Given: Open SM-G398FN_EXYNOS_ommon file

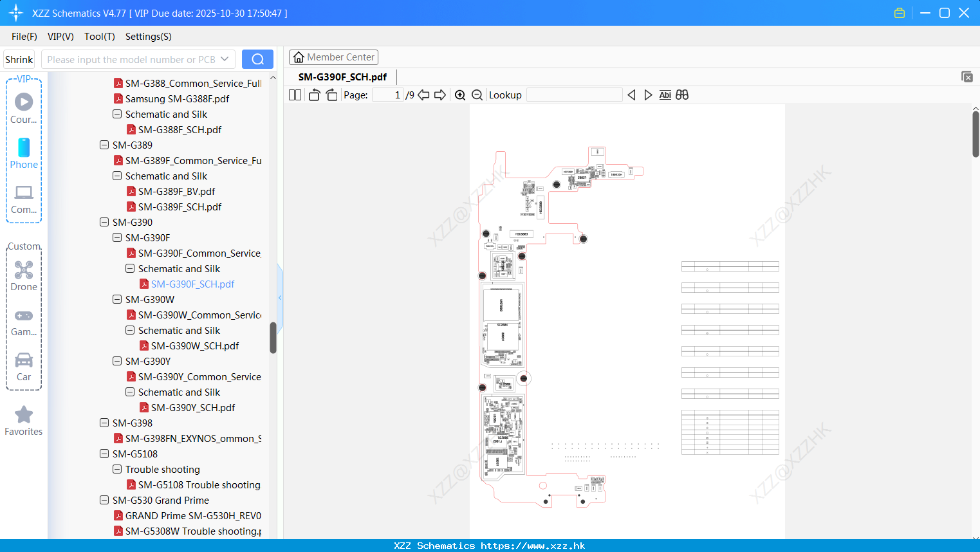Looking at the screenshot, I should (193, 438).
